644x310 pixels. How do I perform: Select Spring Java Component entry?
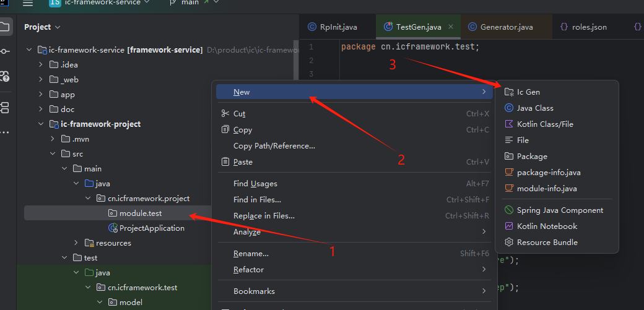coord(560,210)
